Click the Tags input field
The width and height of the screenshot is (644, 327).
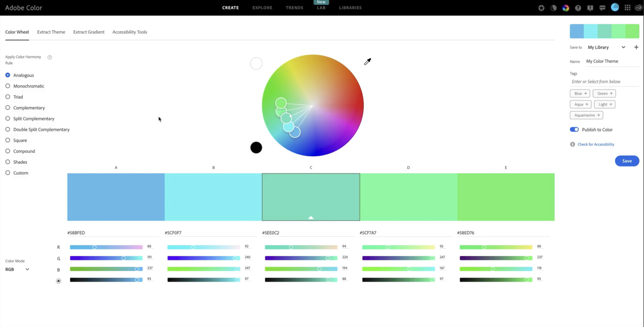tap(604, 82)
